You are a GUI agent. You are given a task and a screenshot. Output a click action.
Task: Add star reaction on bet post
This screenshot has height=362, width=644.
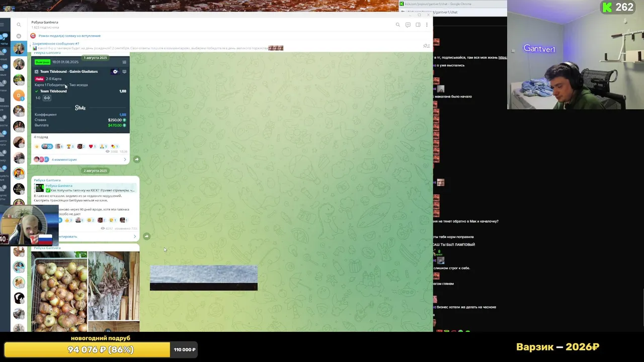pyautogui.click(x=36, y=146)
